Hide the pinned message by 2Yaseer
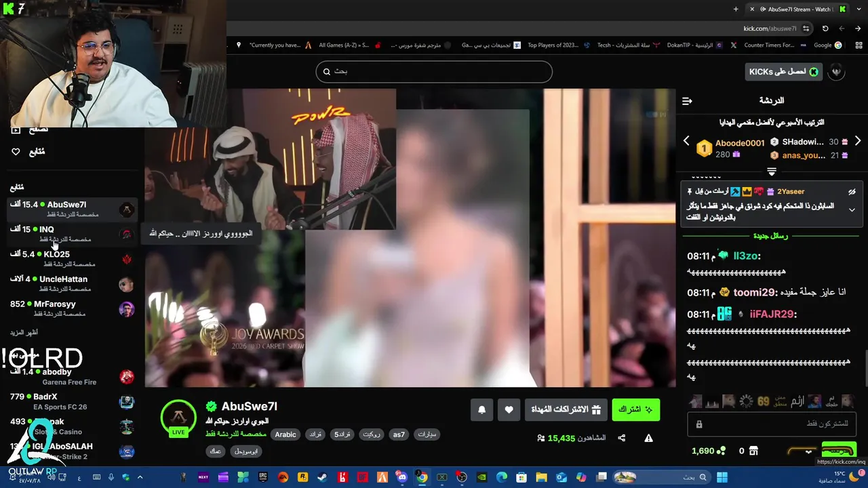This screenshot has width=868, height=488. pos(852,192)
